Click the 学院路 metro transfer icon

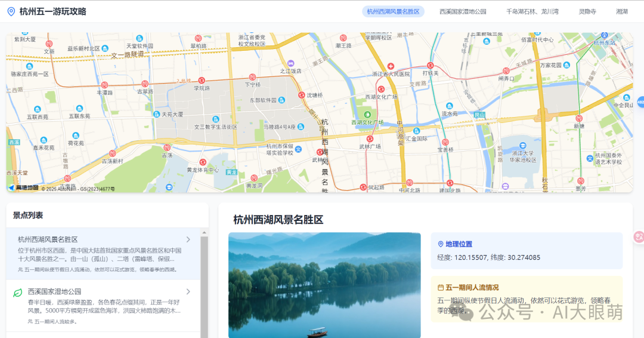tap(202, 80)
